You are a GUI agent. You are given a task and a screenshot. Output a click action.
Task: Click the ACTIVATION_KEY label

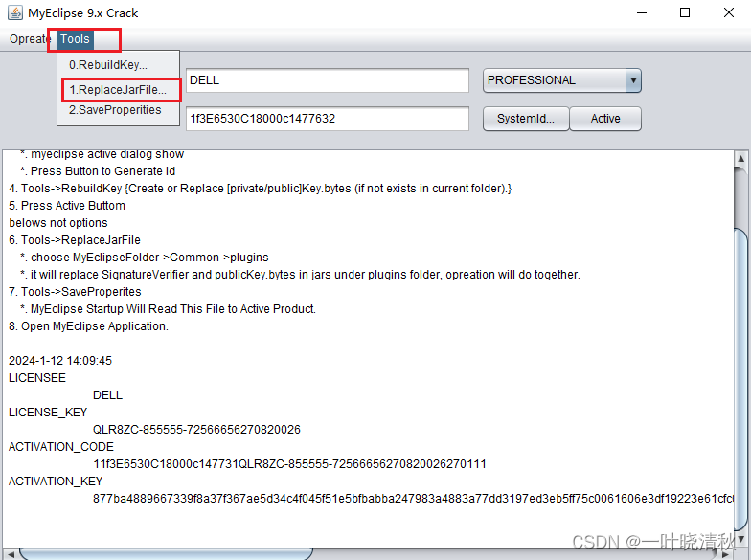click(x=56, y=482)
